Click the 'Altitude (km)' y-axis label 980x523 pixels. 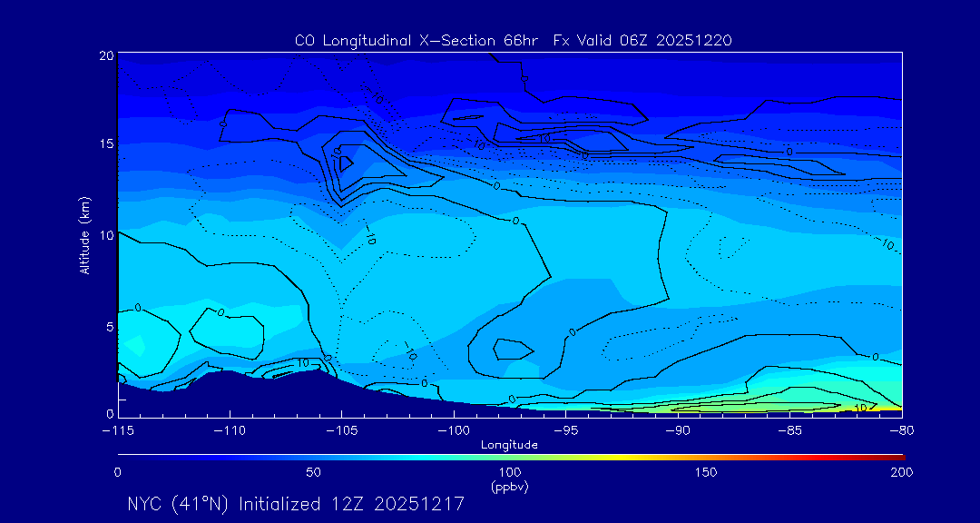84,235
